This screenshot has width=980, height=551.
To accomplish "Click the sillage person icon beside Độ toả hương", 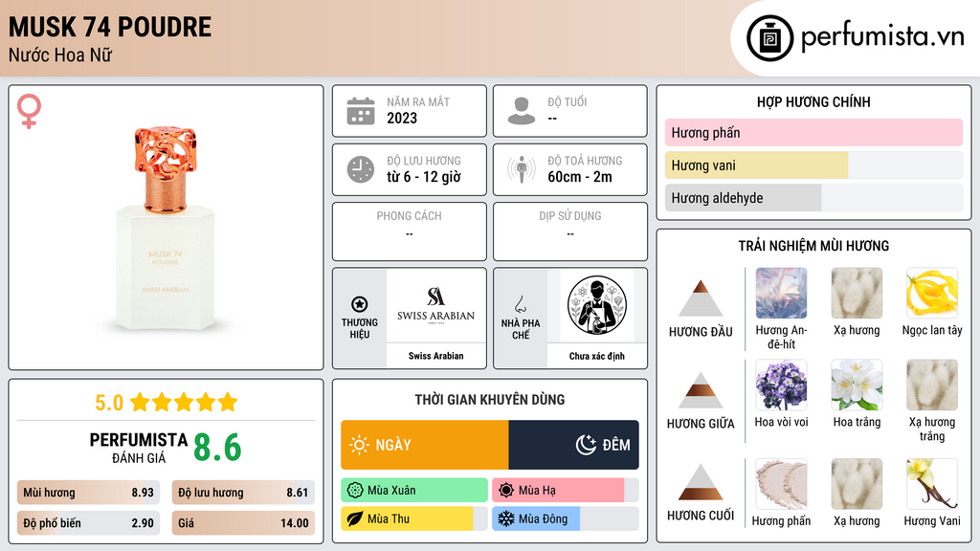I will (x=522, y=169).
